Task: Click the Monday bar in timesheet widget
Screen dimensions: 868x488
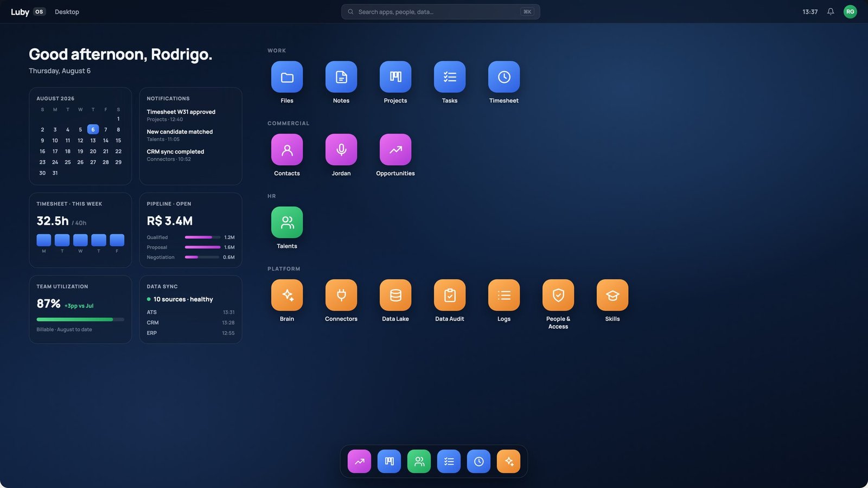Action: pyautogui.click(x=44, y=240)
